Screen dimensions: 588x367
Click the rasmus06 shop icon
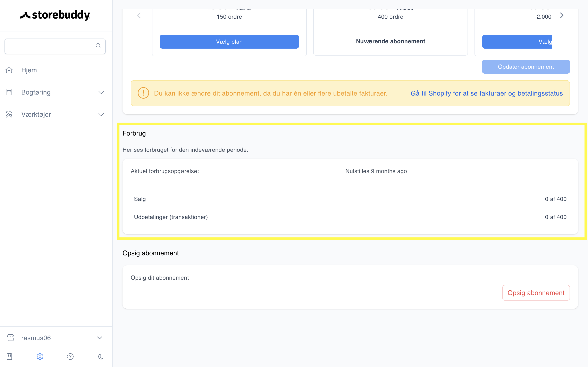tap(10, 338)
